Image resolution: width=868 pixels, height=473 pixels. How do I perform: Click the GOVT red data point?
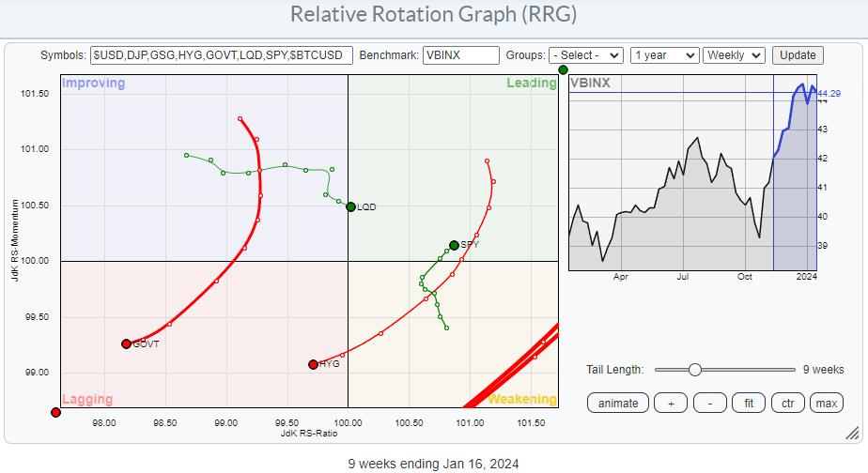click(126, 343)
